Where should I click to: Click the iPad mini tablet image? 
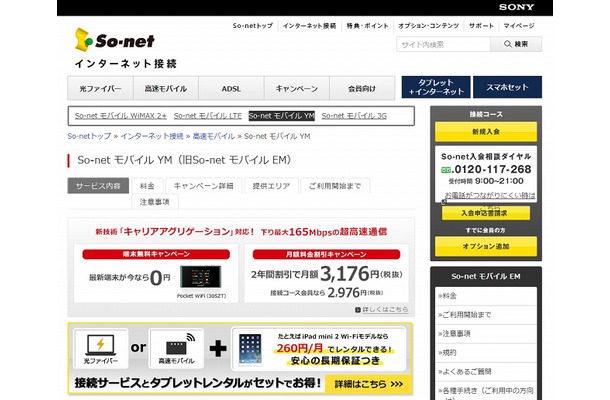(250, 349)
